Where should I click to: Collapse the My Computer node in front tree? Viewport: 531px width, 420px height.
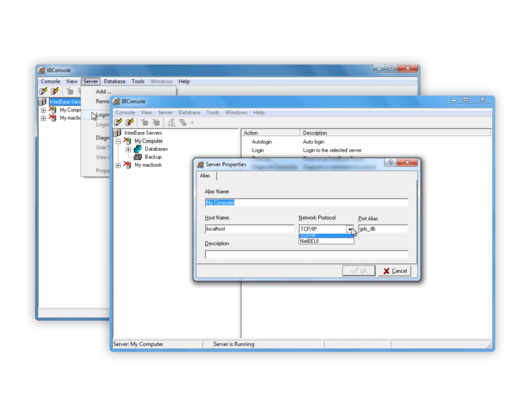(x=119, y=141)
